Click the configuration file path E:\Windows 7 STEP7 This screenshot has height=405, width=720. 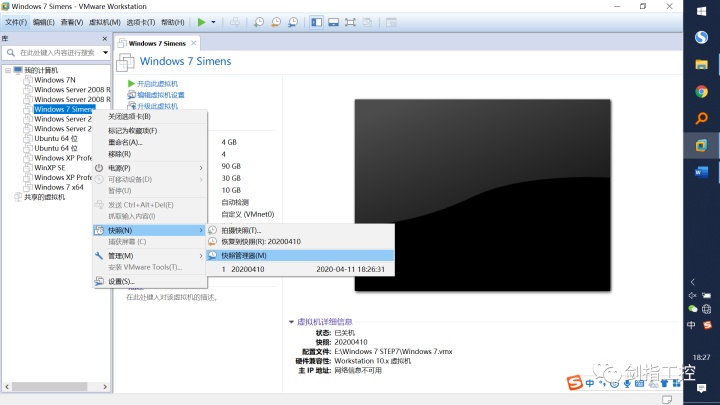[394, 352]
